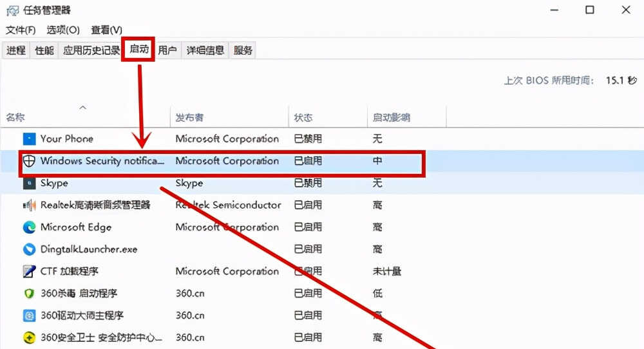This screenshot has width=644, height=349.
Task: Click 已启用 status of Windows Security
Action: [308, 161]
